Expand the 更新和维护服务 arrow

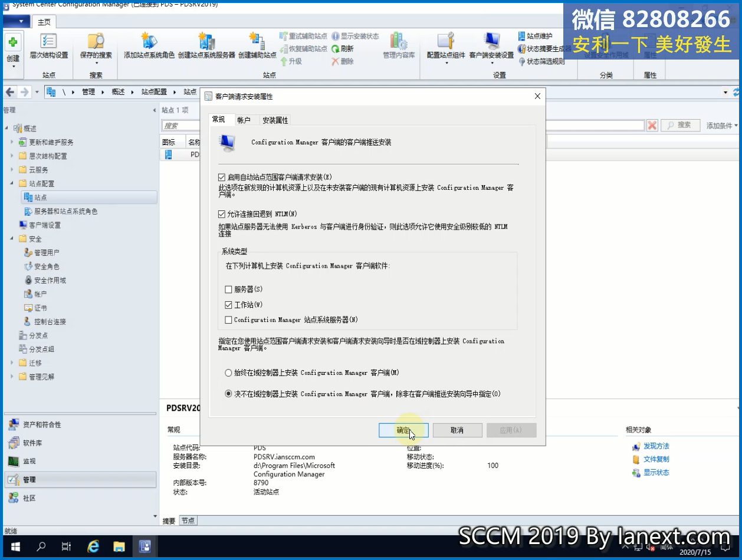[12, 142]
